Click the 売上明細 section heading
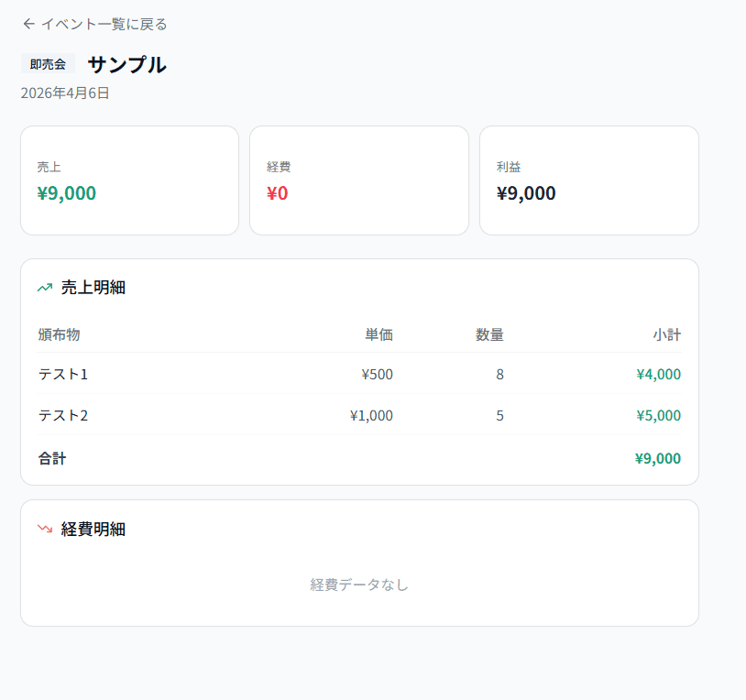 [x=93, y=288]
